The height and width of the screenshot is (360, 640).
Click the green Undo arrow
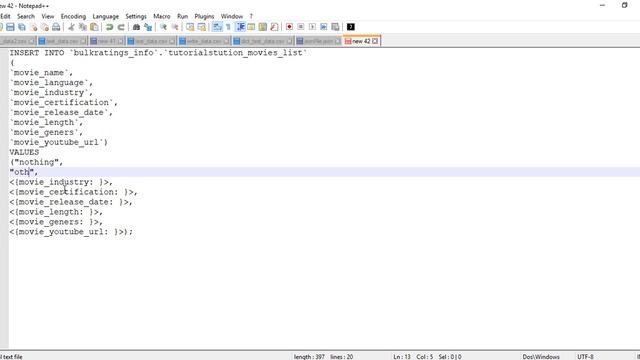point(109,27)
